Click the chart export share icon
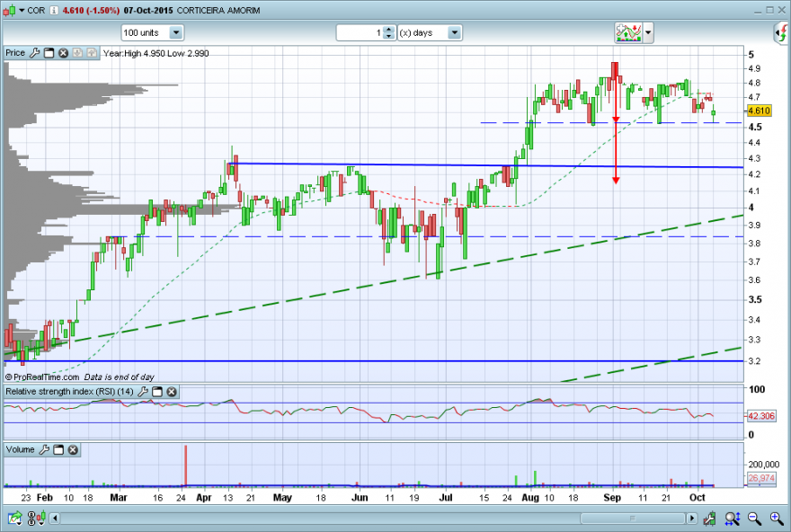 tap(14, 518)
